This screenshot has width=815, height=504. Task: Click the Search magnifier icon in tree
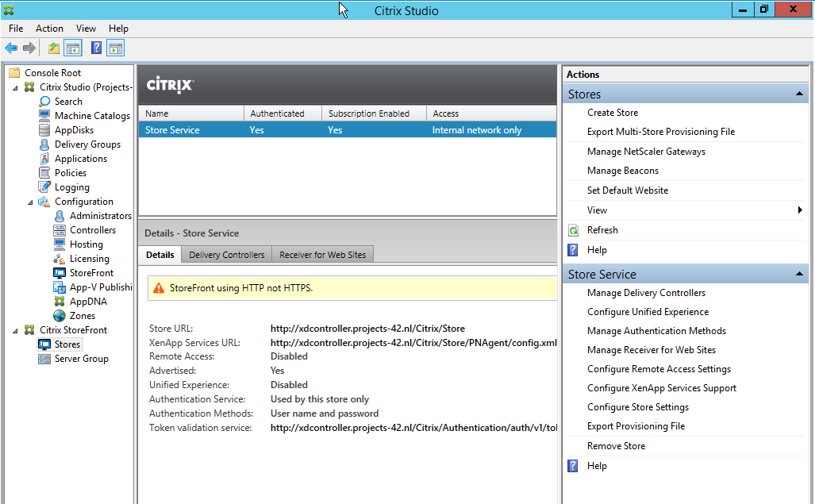(x=45, y=102)
